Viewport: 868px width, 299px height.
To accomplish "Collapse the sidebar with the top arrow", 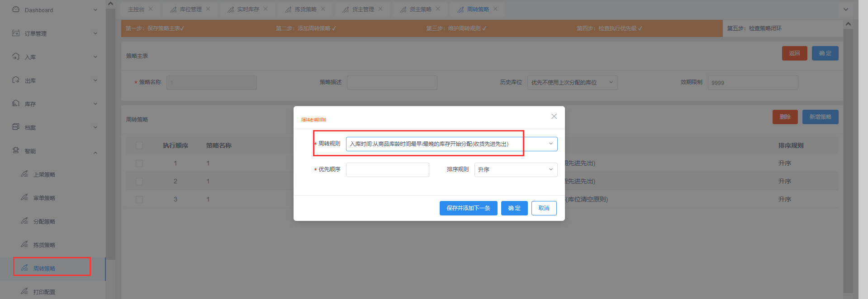I will (110, 4).
